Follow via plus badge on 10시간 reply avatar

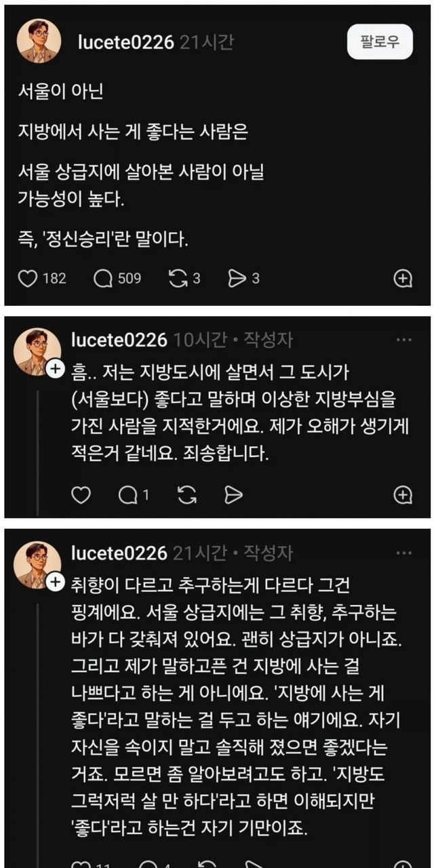click(x=56, y=370)
